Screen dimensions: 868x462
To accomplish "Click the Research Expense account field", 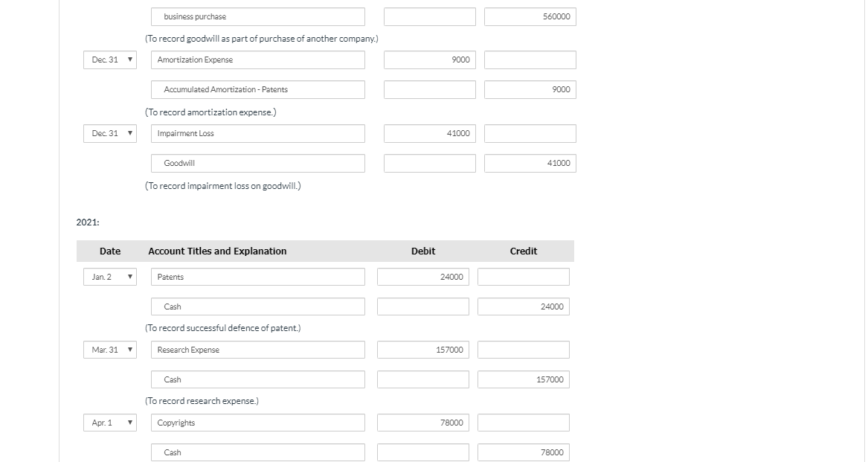I will click(x=257, y=349).
